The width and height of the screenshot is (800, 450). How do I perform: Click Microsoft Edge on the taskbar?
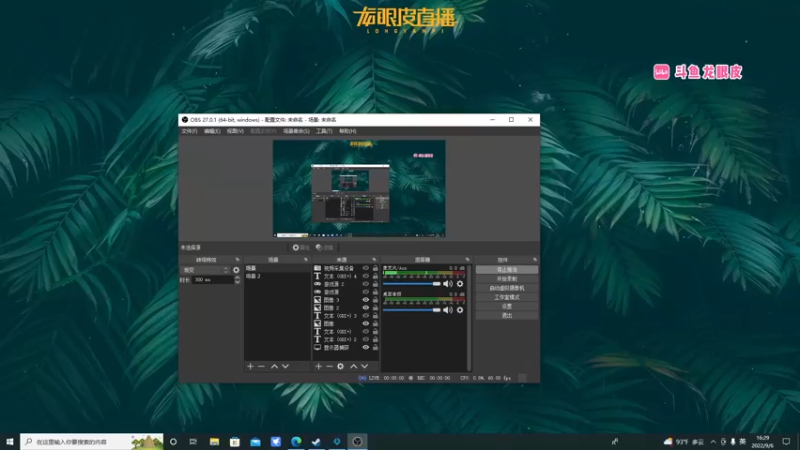tap(296, 441)
